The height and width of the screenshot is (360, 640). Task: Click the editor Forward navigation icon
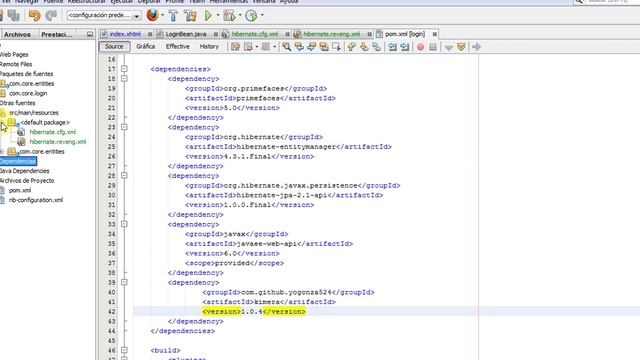point(266,47)
